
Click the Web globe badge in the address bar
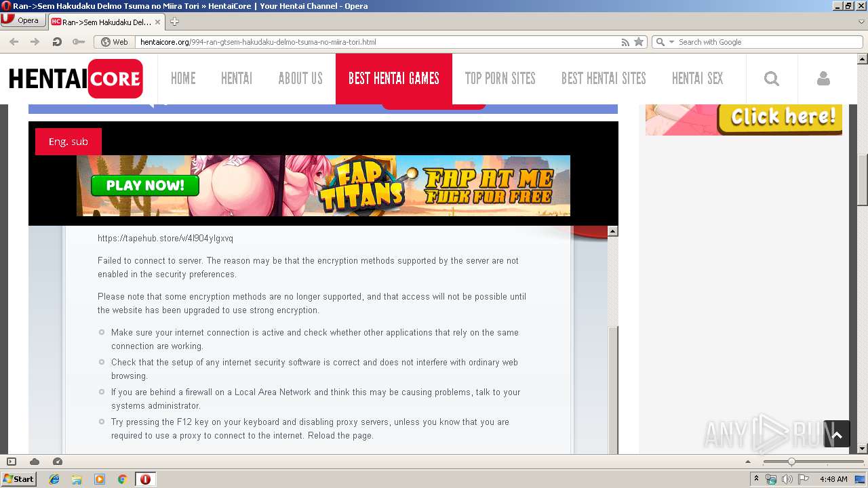(x=115, y=42)
